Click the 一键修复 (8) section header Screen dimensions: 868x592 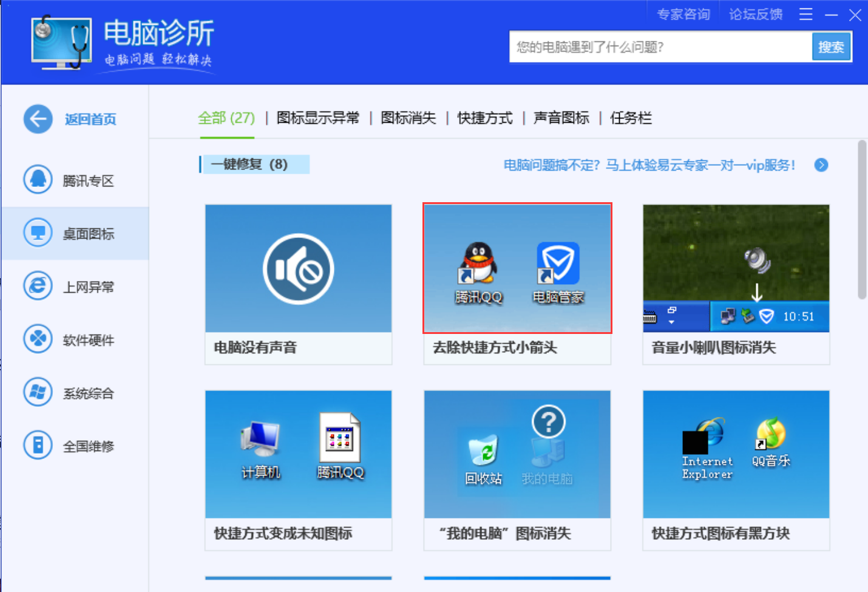click(x=255, y=164)
